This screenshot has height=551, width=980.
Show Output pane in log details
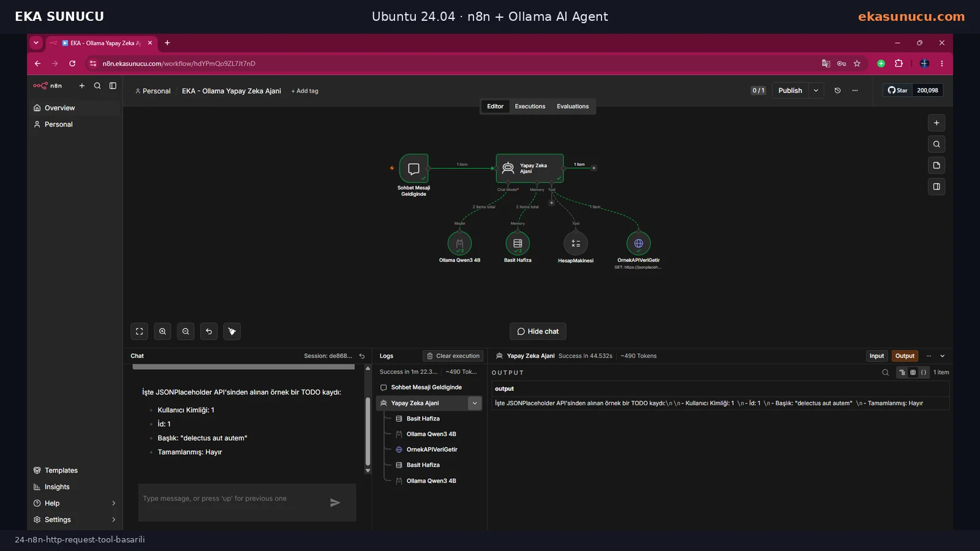[905, 356]
